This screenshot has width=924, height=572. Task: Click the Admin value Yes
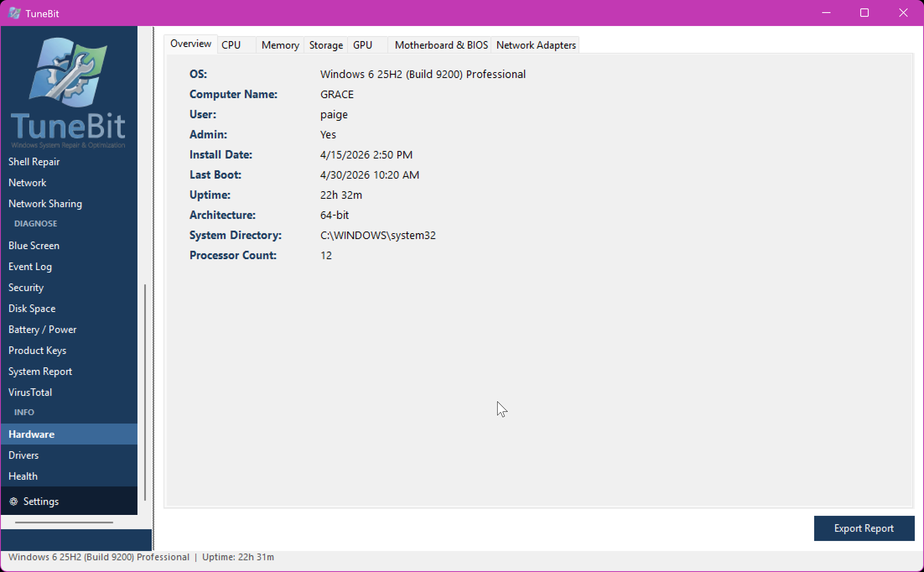point(328,135)
